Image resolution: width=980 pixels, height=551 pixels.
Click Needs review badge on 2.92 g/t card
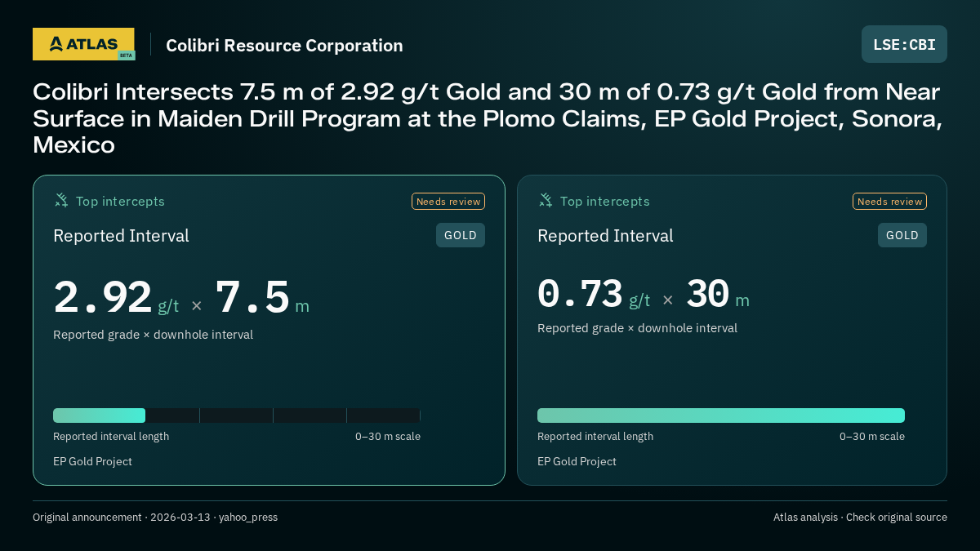point(448,202)
